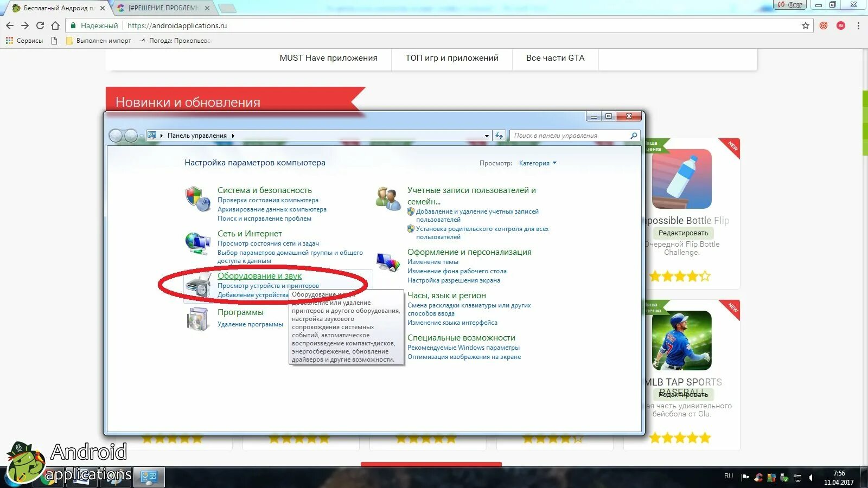Open the MUST Have приложения menu

pyautogui.click(x=329, y=58)
